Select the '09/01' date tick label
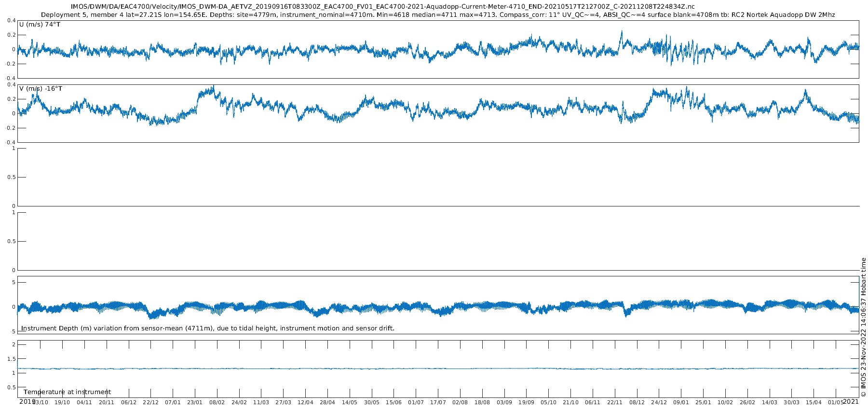The image size is (868, 410). point(681,402)
